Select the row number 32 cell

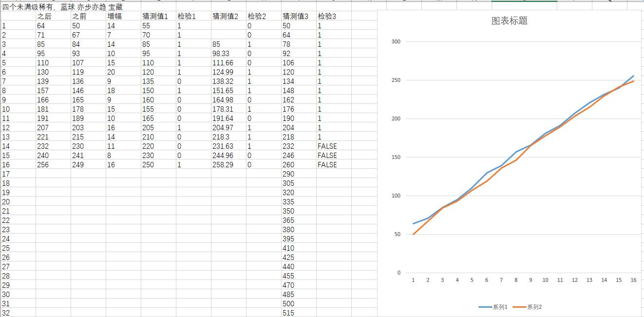point(6,313)
